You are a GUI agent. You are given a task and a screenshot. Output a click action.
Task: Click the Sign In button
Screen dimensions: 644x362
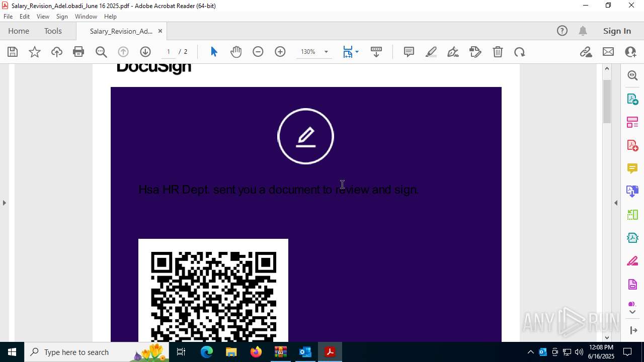click(x=617, y=31)
